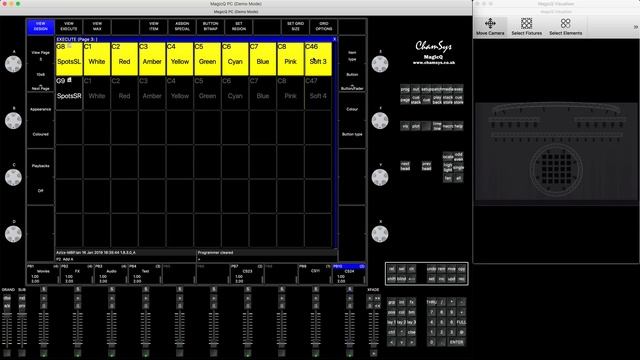Toggle yellow C2 Red execute button
Viewport: 640px width, 360px height.
tap(124, 59)
